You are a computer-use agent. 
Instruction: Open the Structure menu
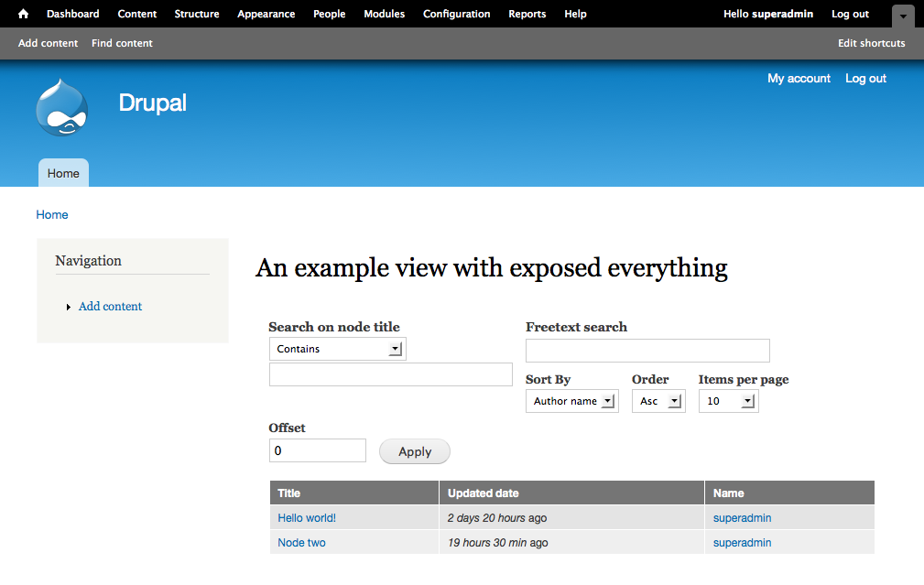coord(196,14)
